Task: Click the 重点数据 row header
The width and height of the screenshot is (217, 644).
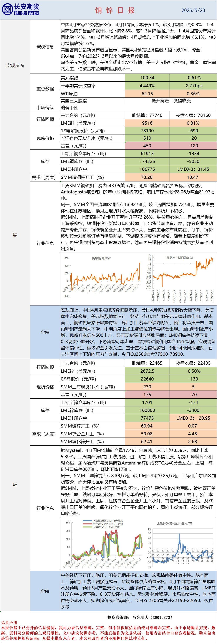Action: tap(45, 89)
